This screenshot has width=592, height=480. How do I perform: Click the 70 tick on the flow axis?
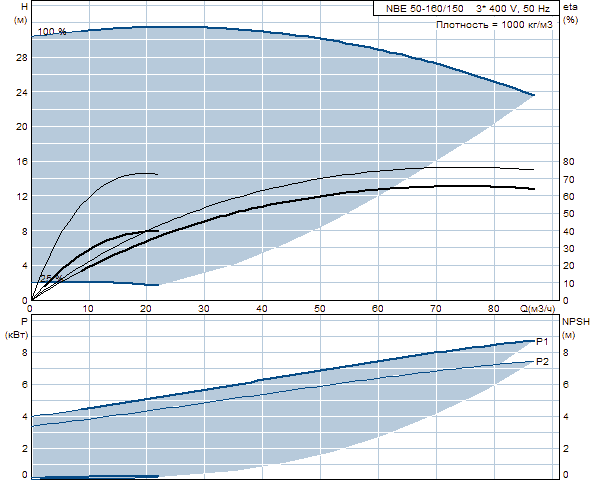point(435,309)
